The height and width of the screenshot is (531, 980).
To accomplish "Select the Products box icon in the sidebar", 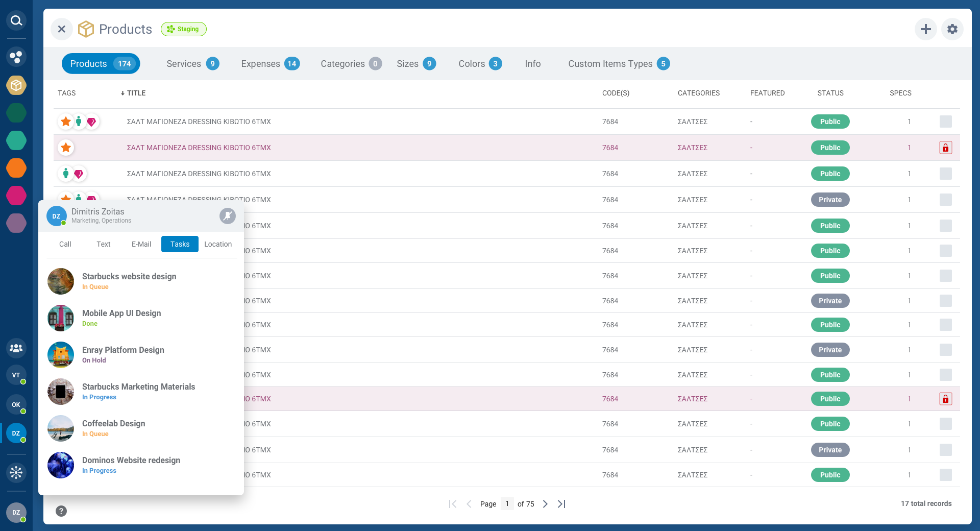I will [x=16, y=85].
